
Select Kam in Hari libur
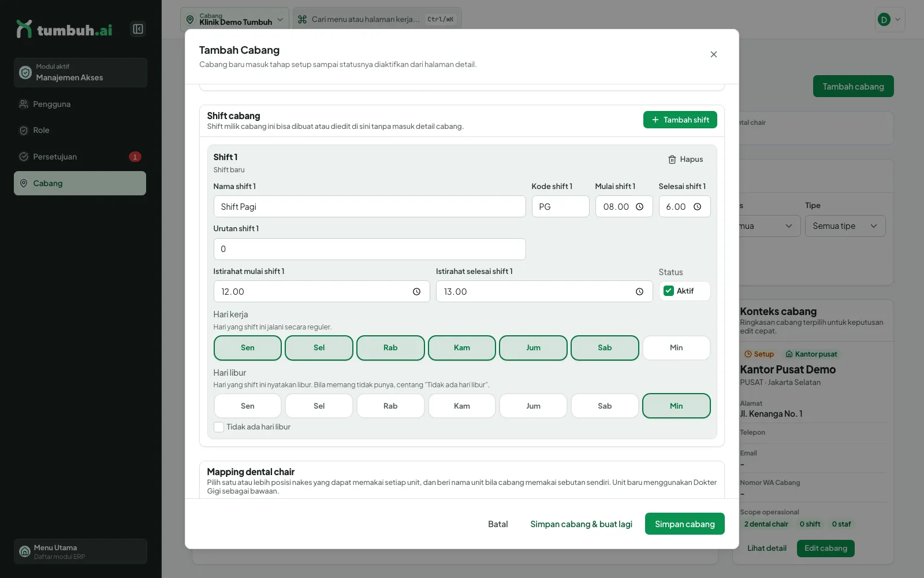(462, 406)
